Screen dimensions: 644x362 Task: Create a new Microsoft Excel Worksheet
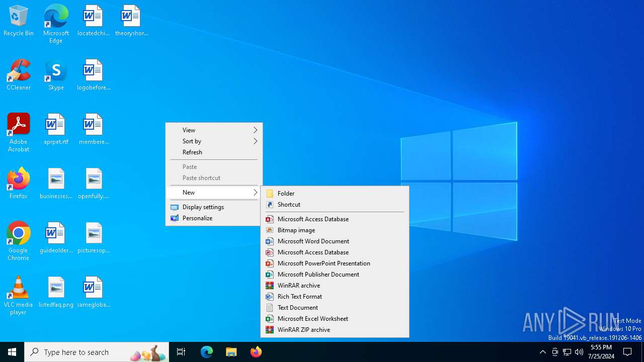click(335, 319)
